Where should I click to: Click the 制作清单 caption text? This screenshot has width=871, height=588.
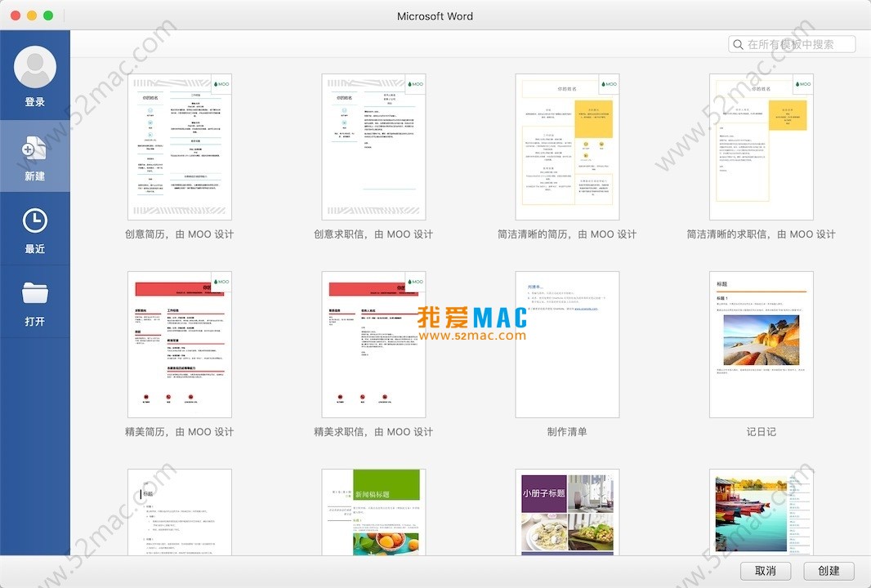[567, 431]
